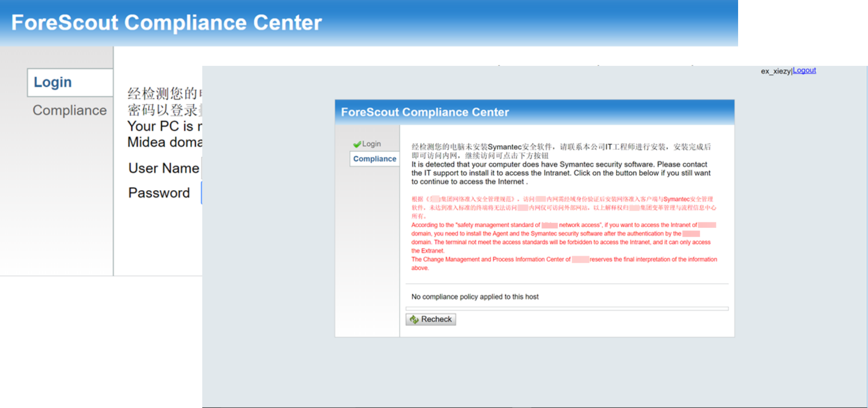
Task: Click the Password input field edge
Action: click(201, 193)
